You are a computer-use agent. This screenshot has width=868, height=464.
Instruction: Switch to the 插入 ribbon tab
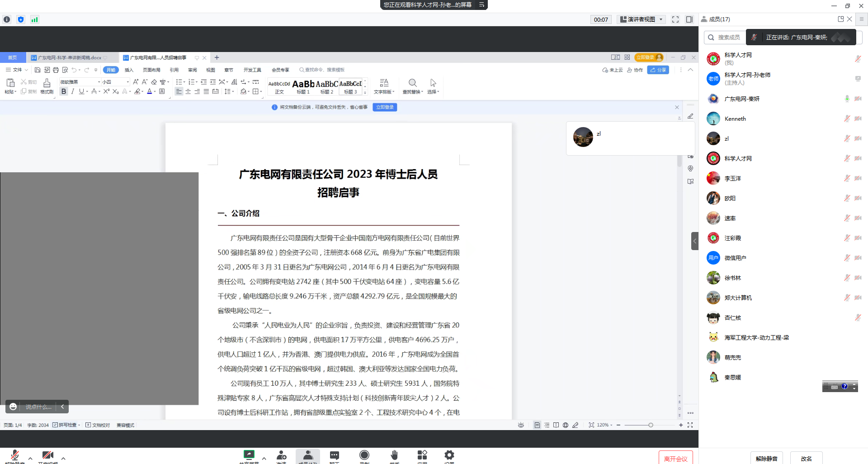129,70
